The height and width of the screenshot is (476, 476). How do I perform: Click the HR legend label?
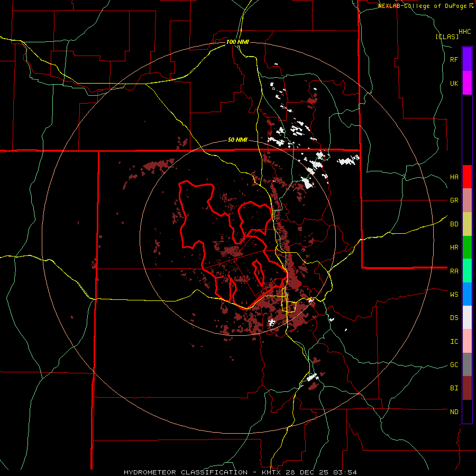[454, 248]
